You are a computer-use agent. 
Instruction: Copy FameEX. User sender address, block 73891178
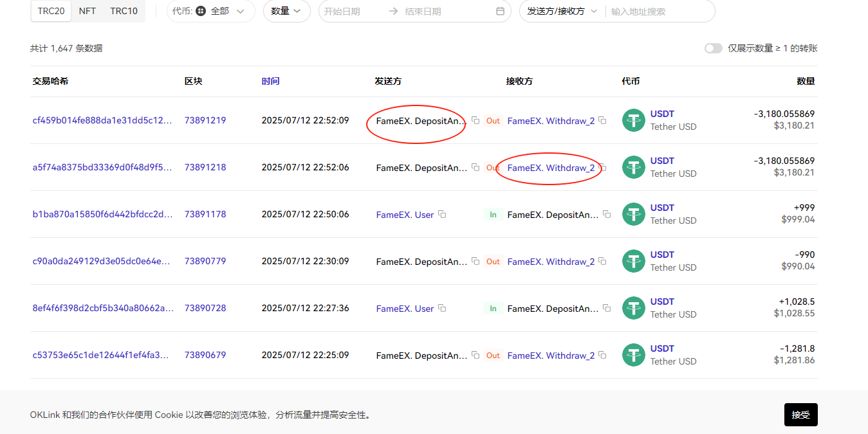[x=442, y=214]
